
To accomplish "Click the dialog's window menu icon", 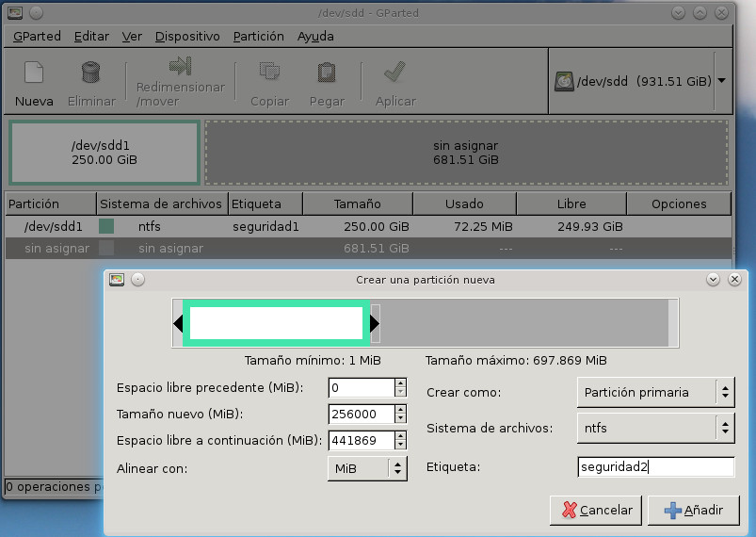I will (x=117, y=280).
